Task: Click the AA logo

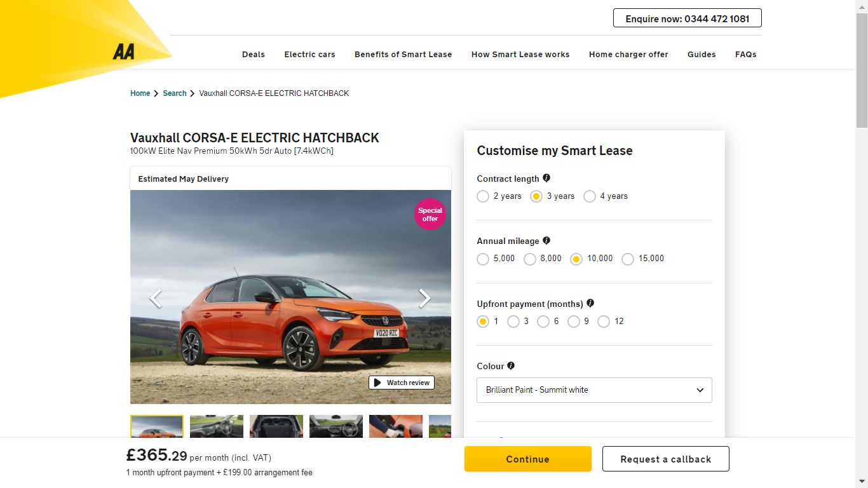Action: [x=124, y=52]
